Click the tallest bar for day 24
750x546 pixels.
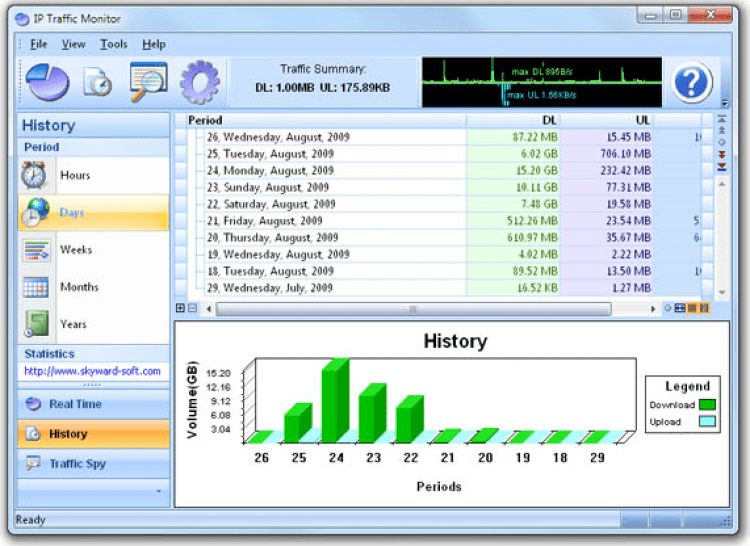point(335,401)
